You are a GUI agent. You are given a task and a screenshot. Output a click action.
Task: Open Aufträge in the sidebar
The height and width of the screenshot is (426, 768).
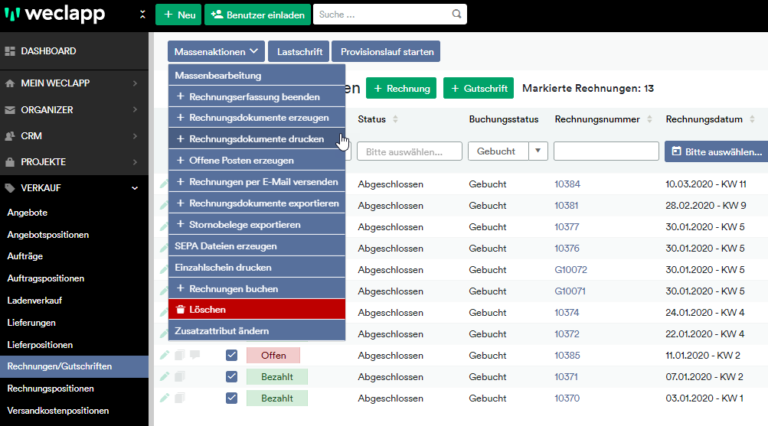click(25, 256)
